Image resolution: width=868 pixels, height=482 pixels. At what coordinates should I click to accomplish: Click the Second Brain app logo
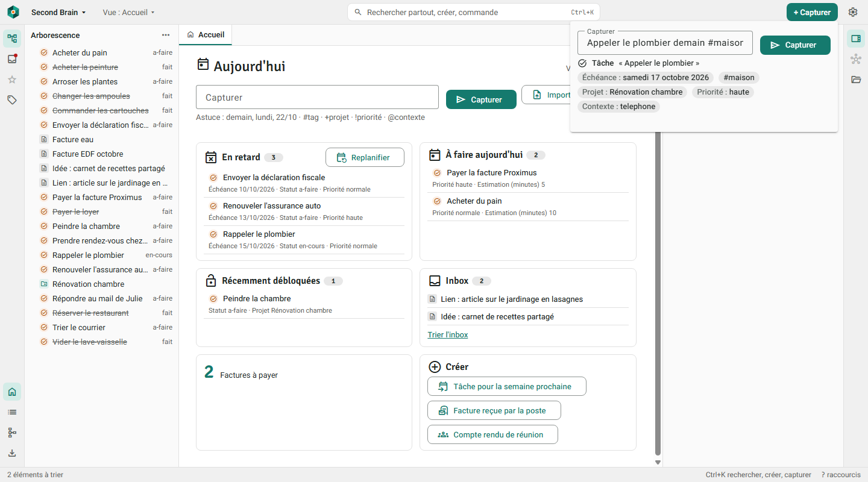coord(13,12)
